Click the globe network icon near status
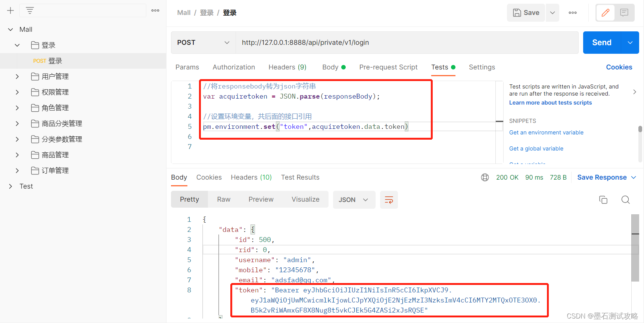Image resolution: width=644 pixels, height=323 pixels. 485,177
